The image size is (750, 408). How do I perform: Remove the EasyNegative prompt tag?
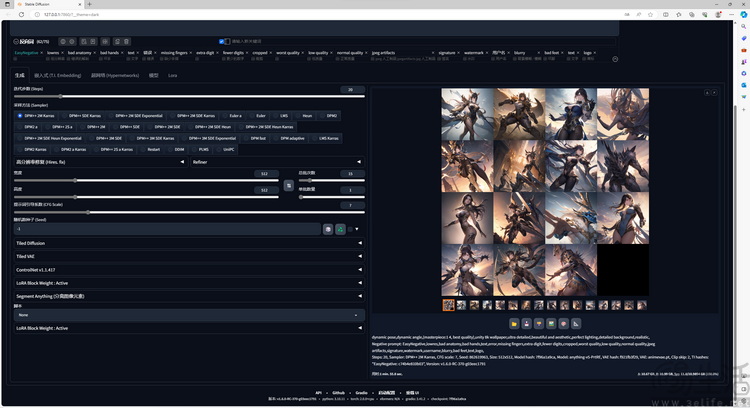[42, 52]
